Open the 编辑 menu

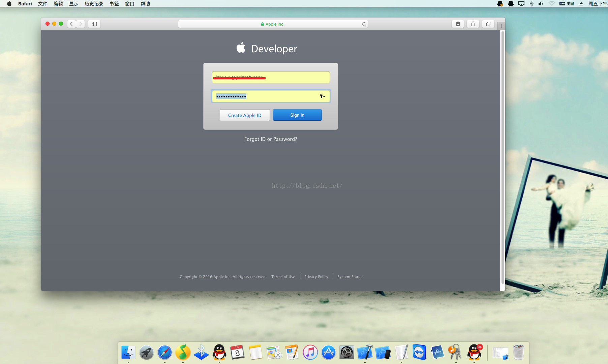coord(58,4)
